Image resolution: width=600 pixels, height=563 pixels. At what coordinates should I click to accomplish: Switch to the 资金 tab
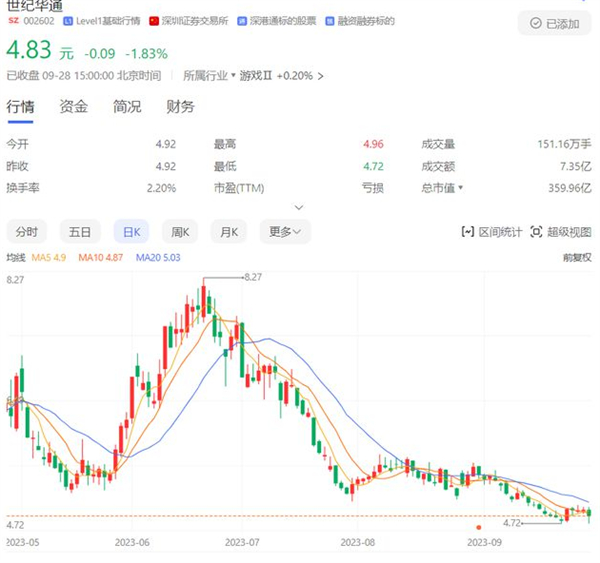[x=74, y=107]
